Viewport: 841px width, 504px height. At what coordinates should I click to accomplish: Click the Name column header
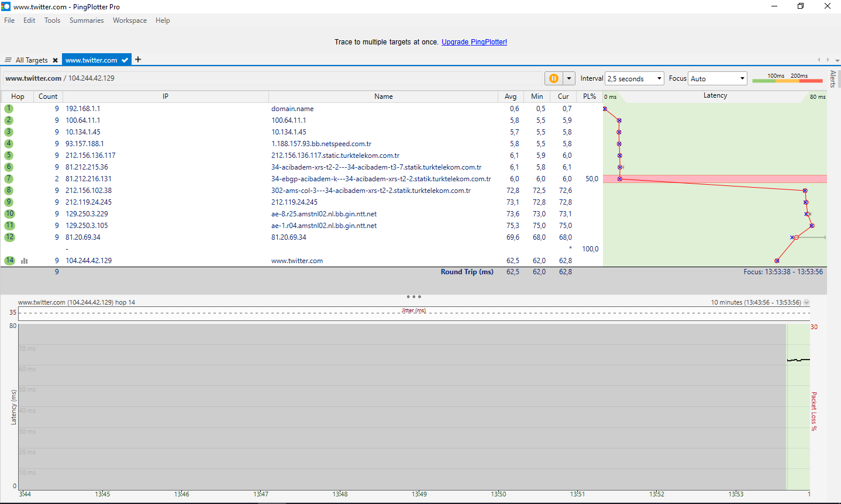coord(383,96)
